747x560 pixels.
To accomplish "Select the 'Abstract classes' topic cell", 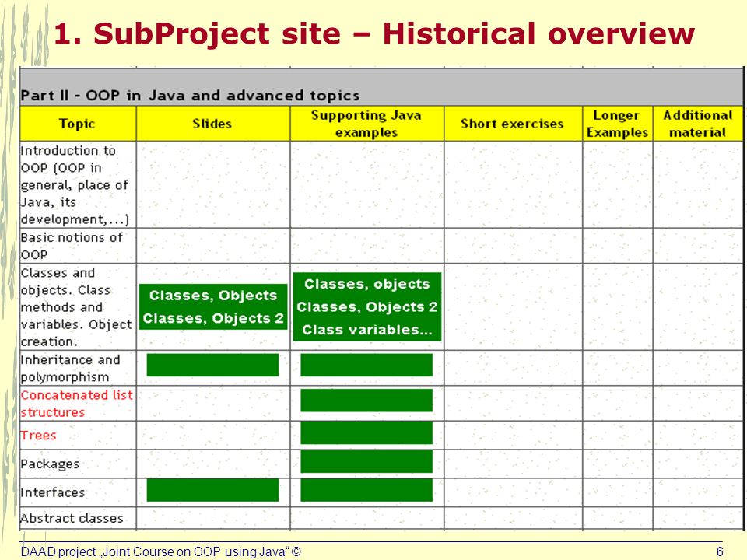I will pos(78,518).
